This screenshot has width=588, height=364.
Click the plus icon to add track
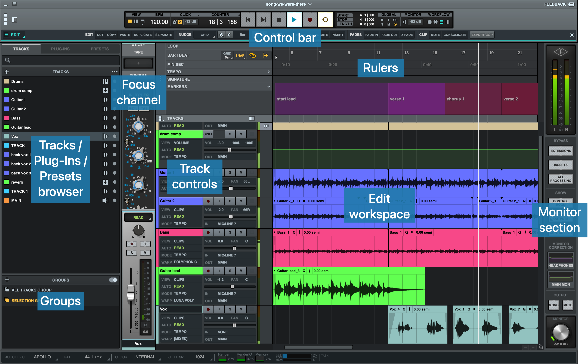coord(7,72)
